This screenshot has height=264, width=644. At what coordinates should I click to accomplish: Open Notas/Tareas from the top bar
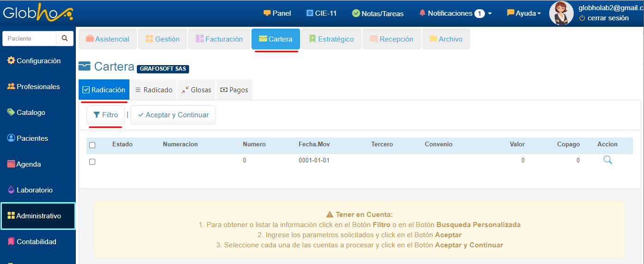[x=378, y=13]
